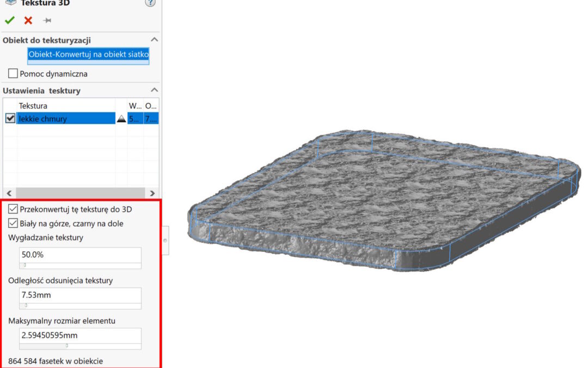The image size is (588, 368).
Task: Collapse the Ustawienia tekstury section
Action: coord(154,90)
